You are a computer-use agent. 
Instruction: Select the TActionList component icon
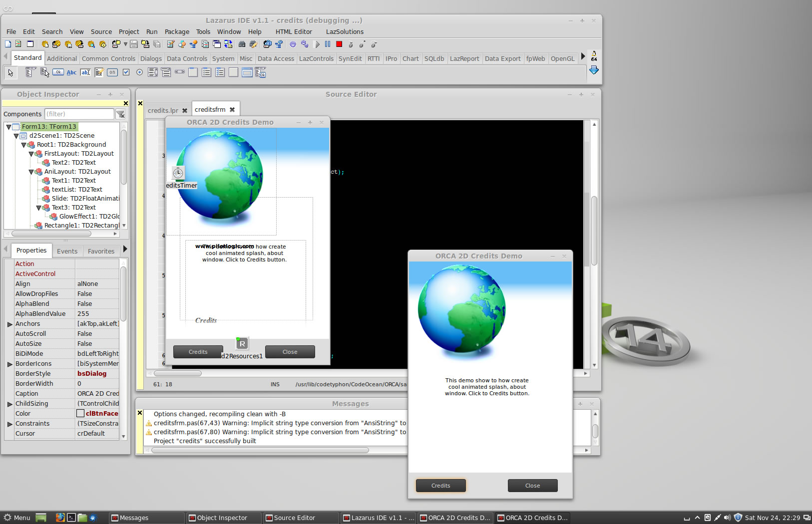[260, 73]
